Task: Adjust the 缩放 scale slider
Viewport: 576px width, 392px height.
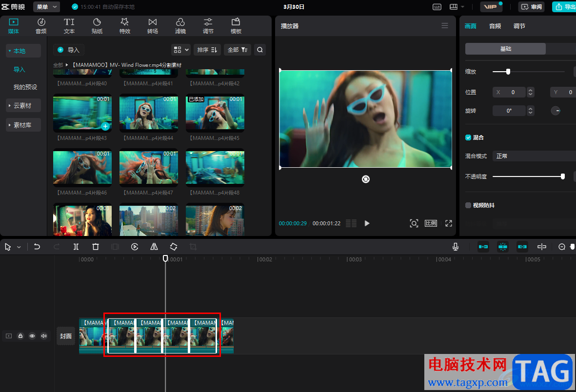Action: click(x=508, y=72)
